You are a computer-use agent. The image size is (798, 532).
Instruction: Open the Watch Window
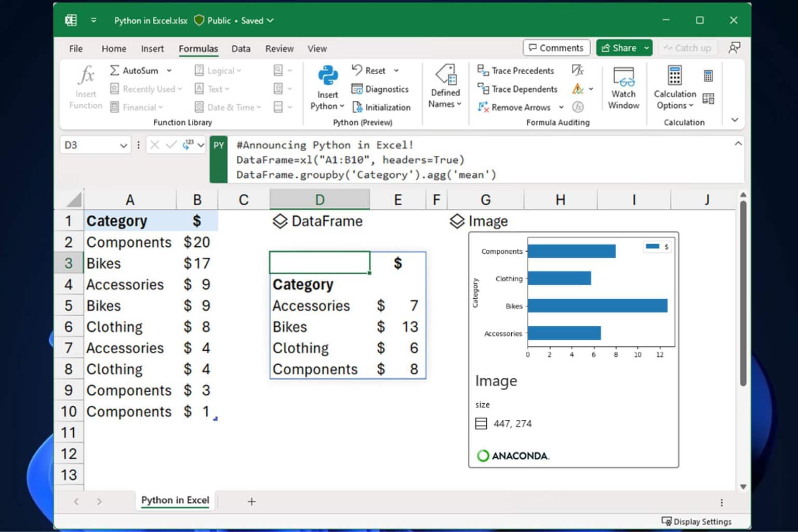pos(623,88)
